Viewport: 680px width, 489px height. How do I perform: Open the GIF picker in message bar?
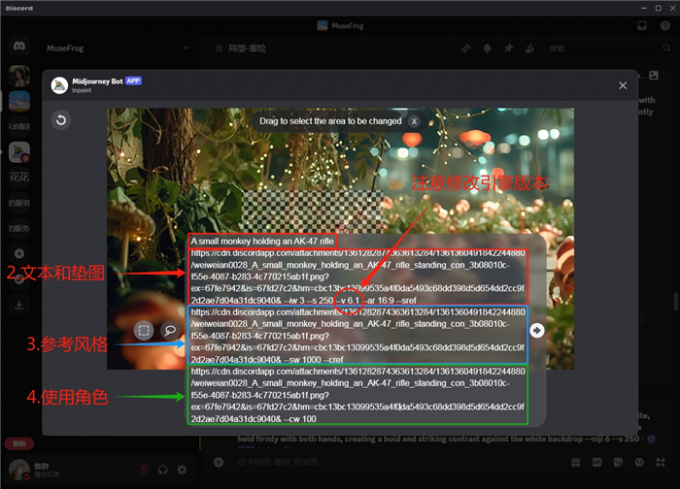(597, 463)
